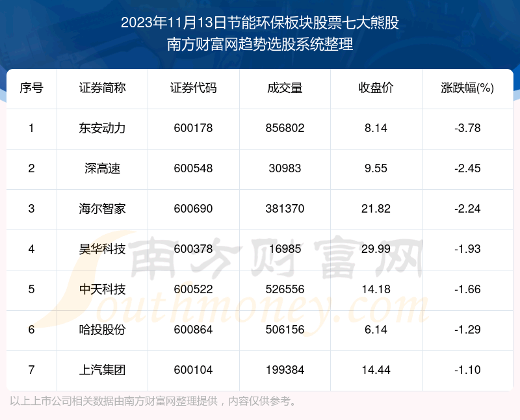The height and width of the screenshot is (420, 520).
Task: Click stock code 600378
Action: click(x=193, y=249)
